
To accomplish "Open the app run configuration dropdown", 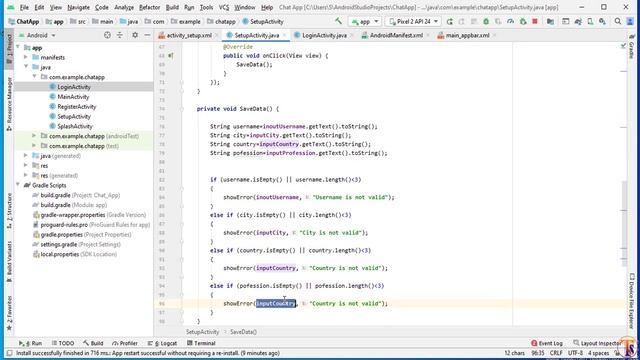I will [364, 22].
